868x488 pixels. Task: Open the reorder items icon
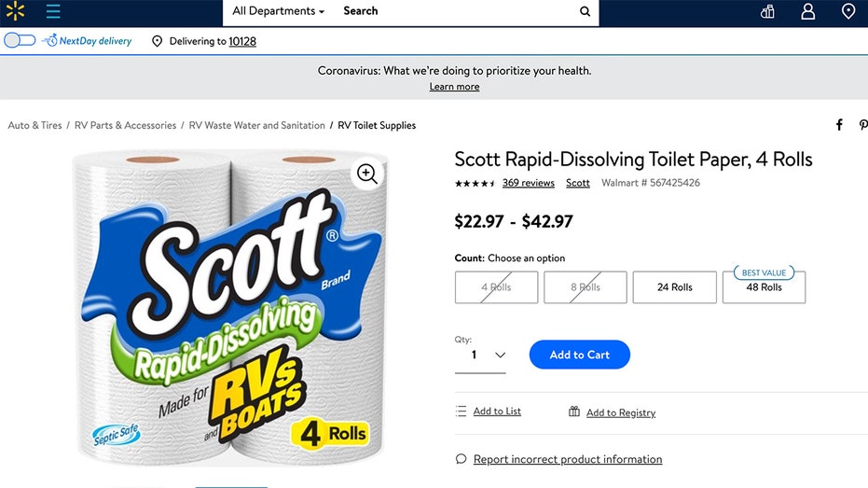[x=767, y=11]
